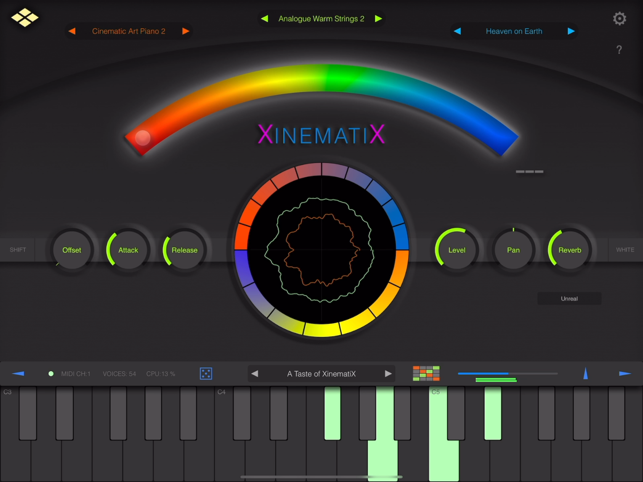
Task: Shift keyboard left with the blue arrow
Action: click(18, 373)
